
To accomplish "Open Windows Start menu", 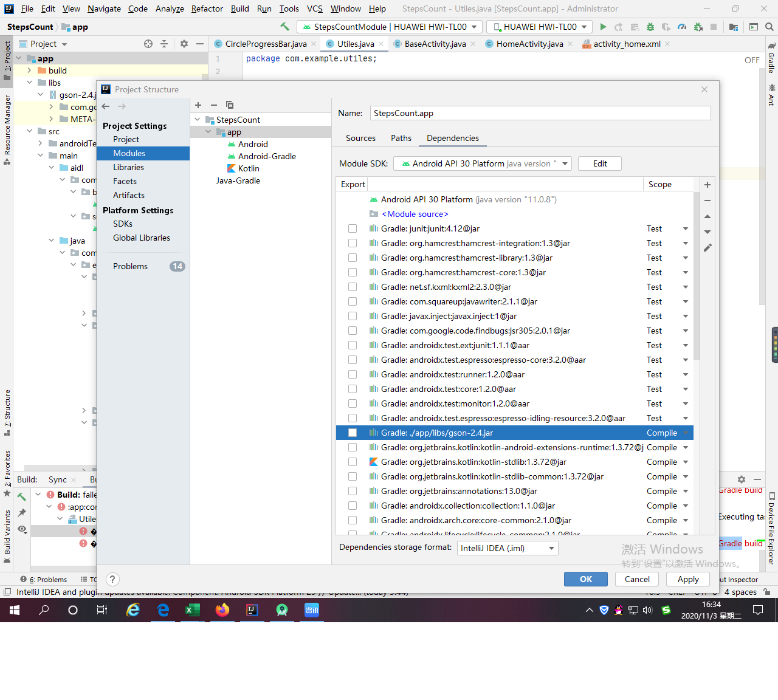I will [15, 610].
